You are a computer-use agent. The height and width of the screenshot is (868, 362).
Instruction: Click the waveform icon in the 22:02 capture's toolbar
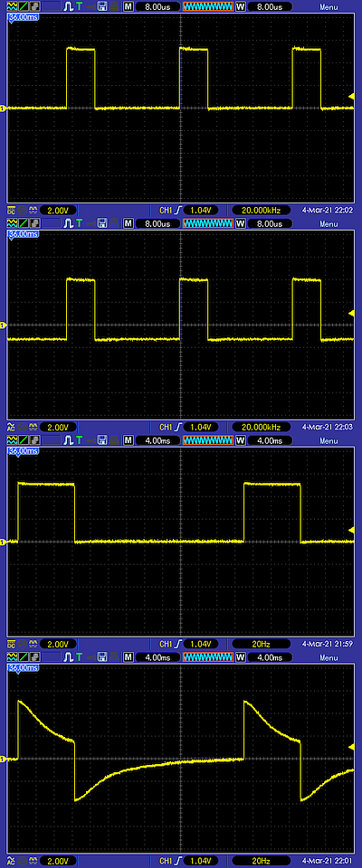coord(11,6)
